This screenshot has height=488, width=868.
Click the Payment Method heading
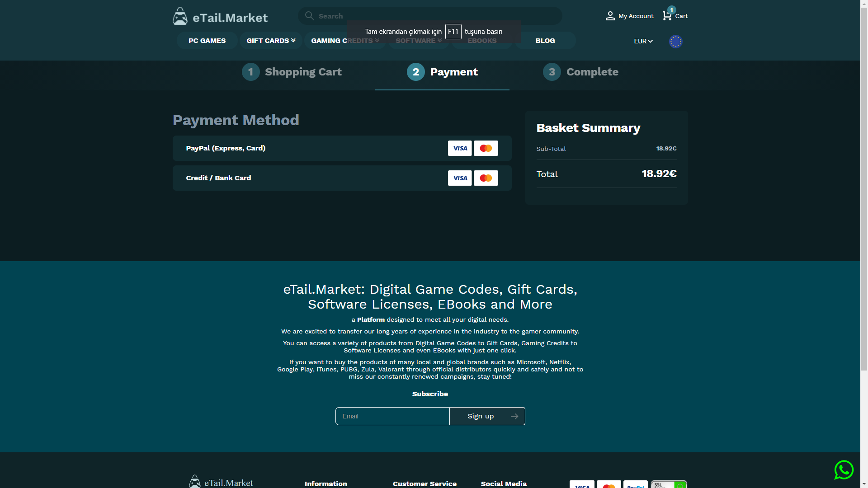(x=236, y=120)
